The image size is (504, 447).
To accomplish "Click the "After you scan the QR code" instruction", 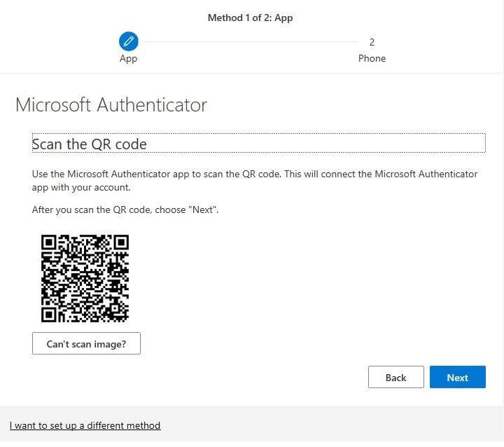I will tap(125, 209).
